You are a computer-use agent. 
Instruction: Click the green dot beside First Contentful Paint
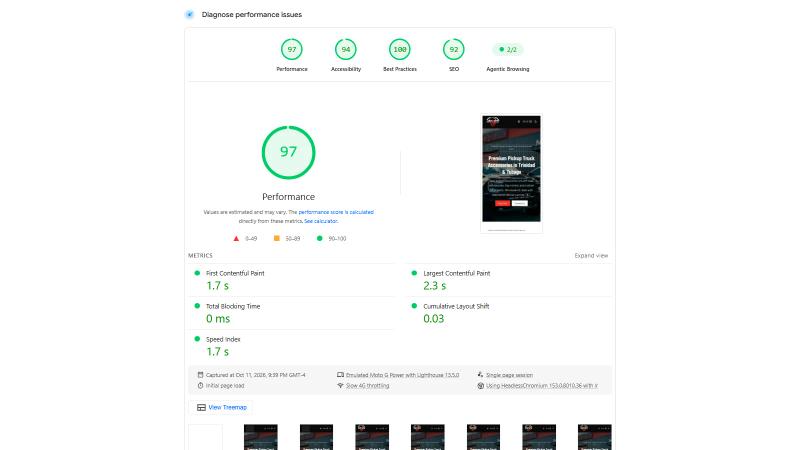(x=197, y=273)
